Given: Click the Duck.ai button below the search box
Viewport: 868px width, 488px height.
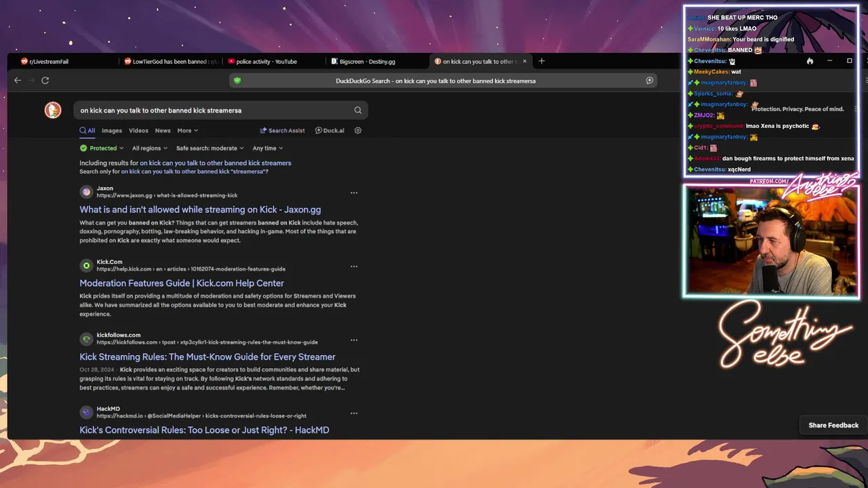Looking at the screenshot, I should 330,131.
